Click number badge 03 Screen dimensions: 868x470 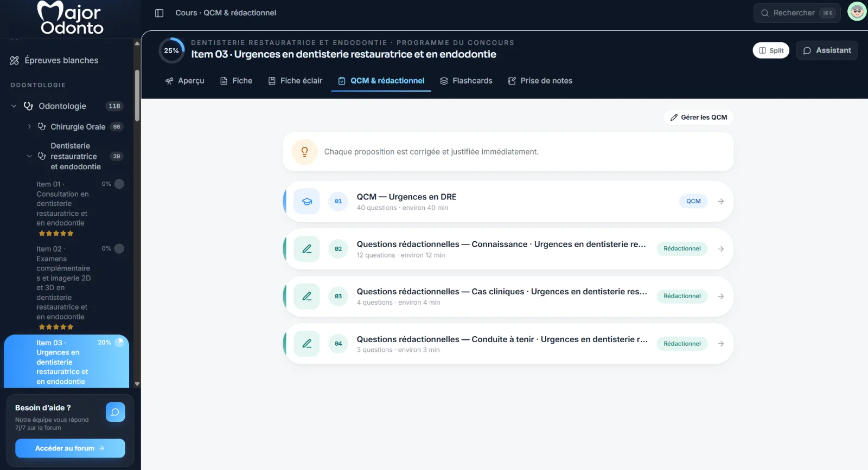tap(338, 296)
